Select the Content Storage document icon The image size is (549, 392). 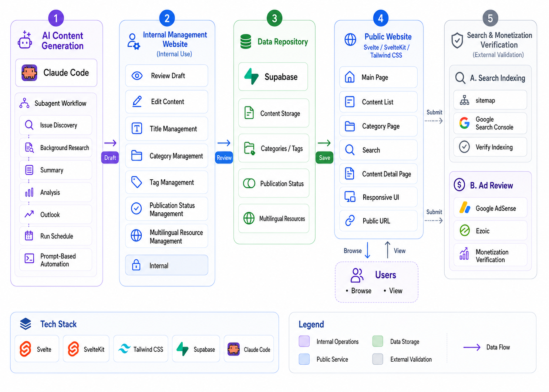(249, 113)
